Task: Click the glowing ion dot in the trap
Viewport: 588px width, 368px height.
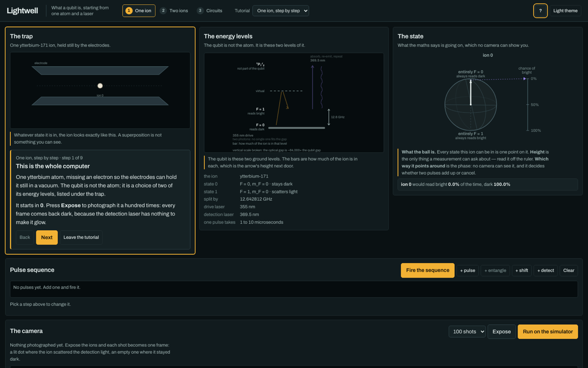Action: (100, 86)
